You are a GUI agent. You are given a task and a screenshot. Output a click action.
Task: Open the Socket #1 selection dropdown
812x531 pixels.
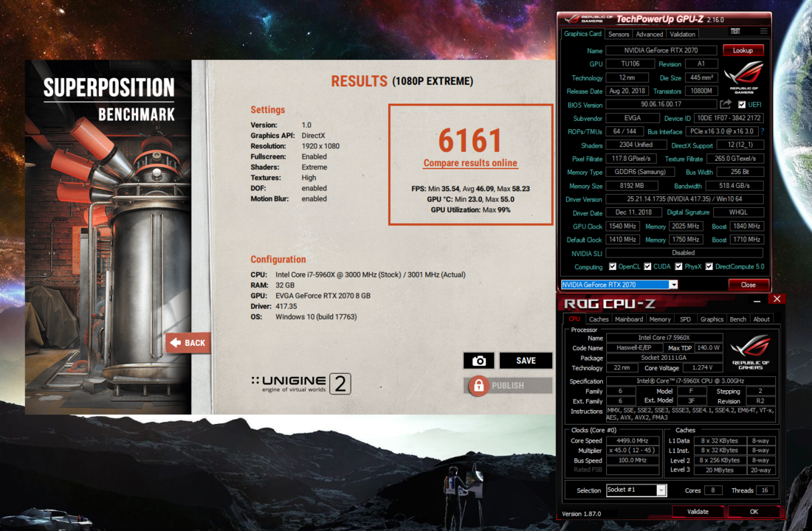tap(661, 490)
